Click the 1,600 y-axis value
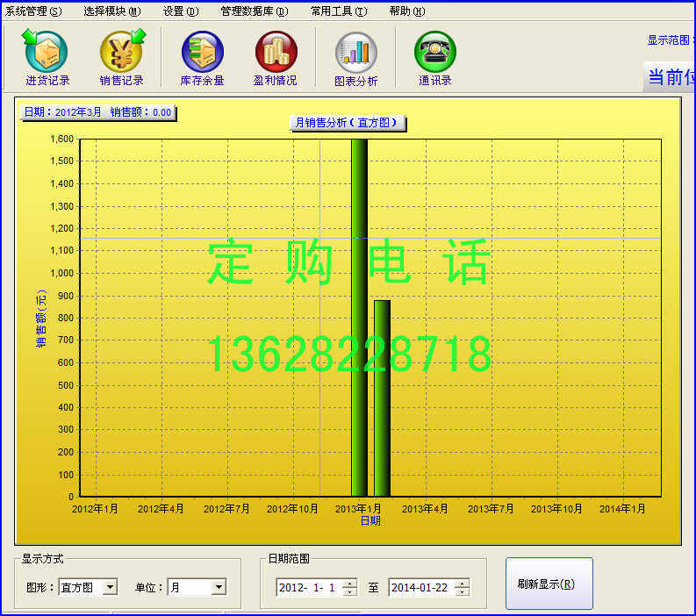This screenshot has width=696, height=616. [61, 139]
